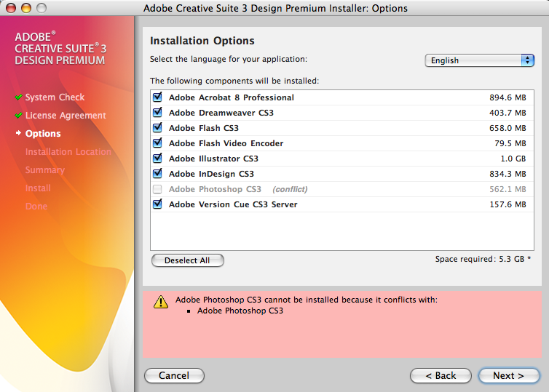Click the 894.6 MB size value
The height and width of the screenshot is (392, 549).
click(x=507, y=97)
